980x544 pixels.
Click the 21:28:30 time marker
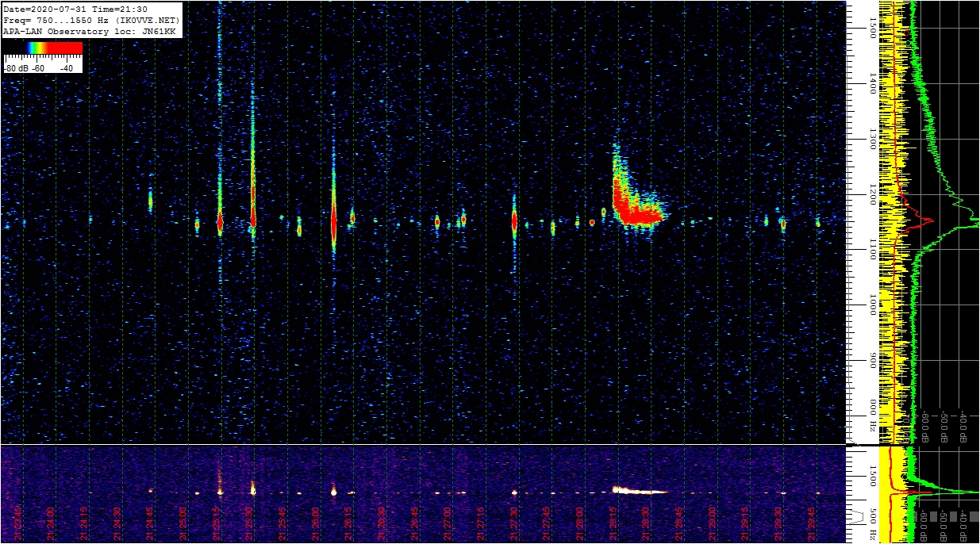(x=647, y=524)
